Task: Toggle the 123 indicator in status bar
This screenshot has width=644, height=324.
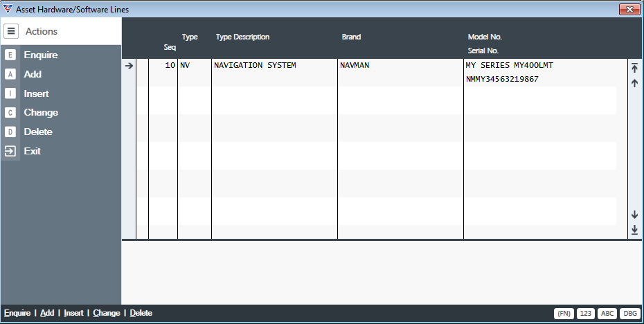Action: click(586, 314)
